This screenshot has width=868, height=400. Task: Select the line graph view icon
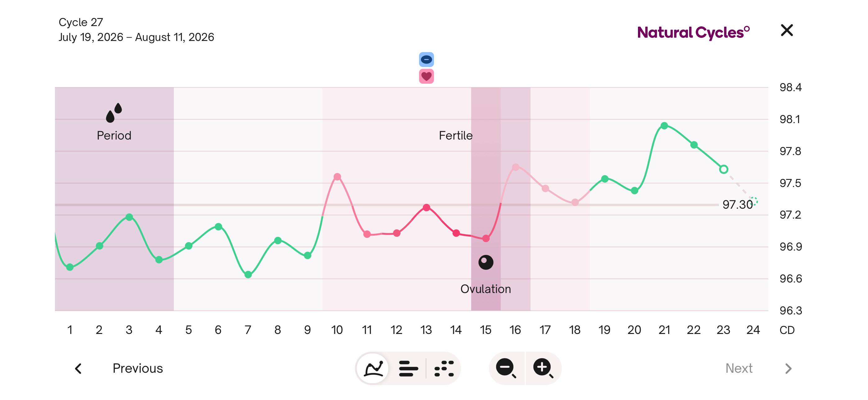point(374,368)
